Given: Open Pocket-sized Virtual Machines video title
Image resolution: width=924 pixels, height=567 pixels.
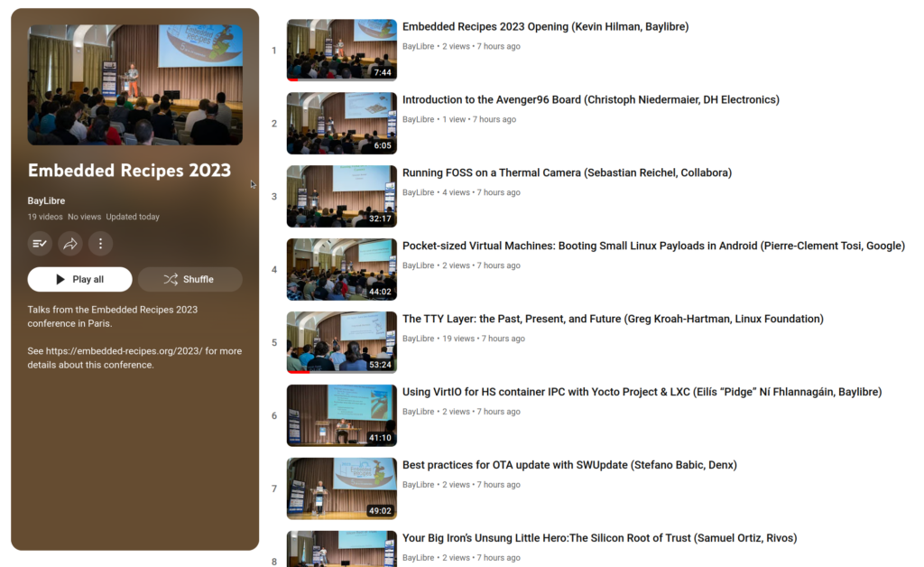Looking at the screenshot, I should [653, 246].
